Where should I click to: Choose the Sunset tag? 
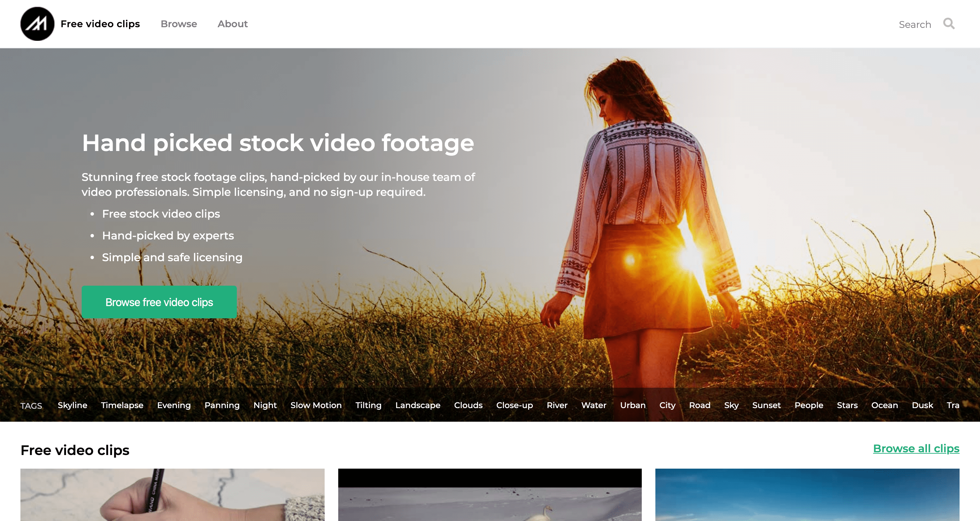pyautogui.click(x=766, y=405)
